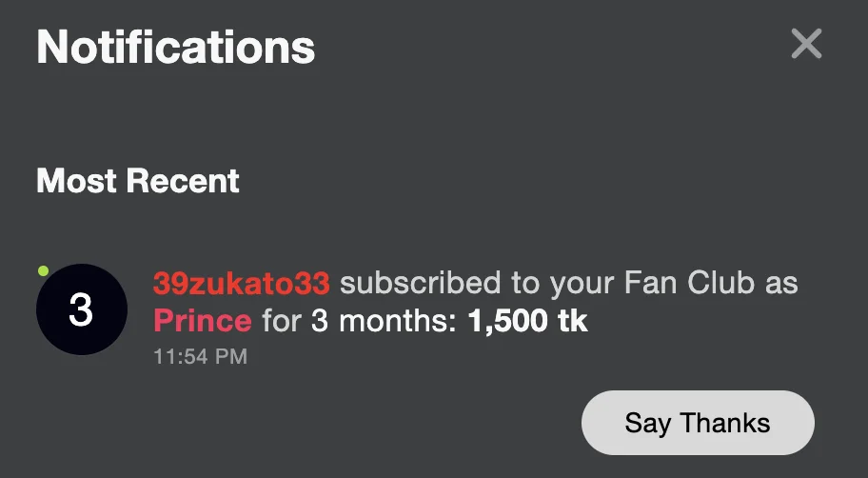This screenshot has height=478, width=868.
Task: Click the word 'for' after Prince
Action: coord(282,321)
